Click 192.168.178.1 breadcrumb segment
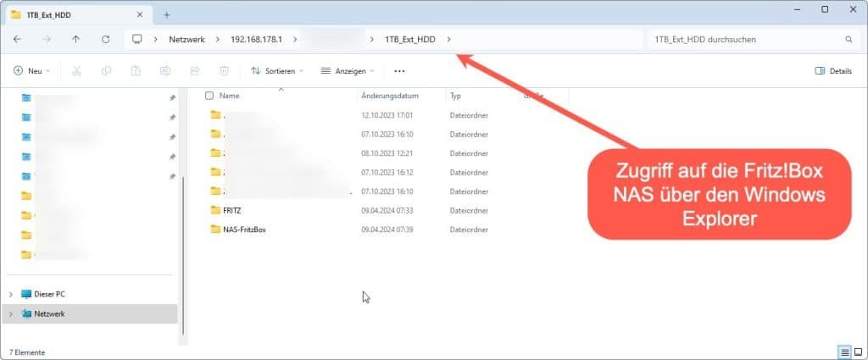Viewport: 868px width, 360px height. point(256,39)
